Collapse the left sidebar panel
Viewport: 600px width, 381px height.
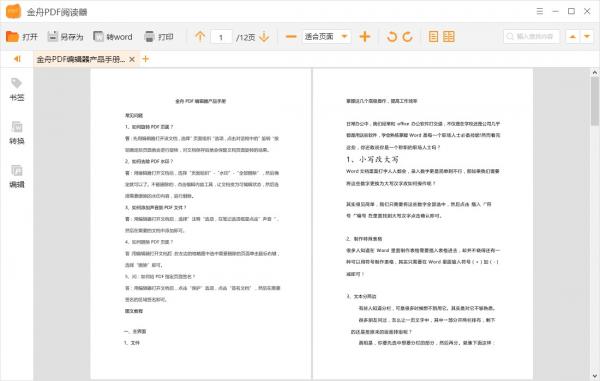click(x=17, y=59)
